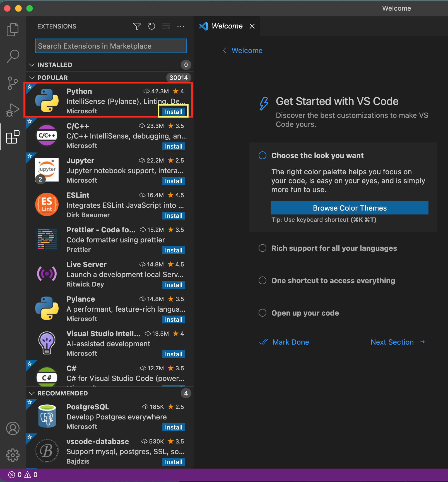Screen dimensions: 448x482
Task: Install the vscode-database extension
Action: tap(174, 462)
